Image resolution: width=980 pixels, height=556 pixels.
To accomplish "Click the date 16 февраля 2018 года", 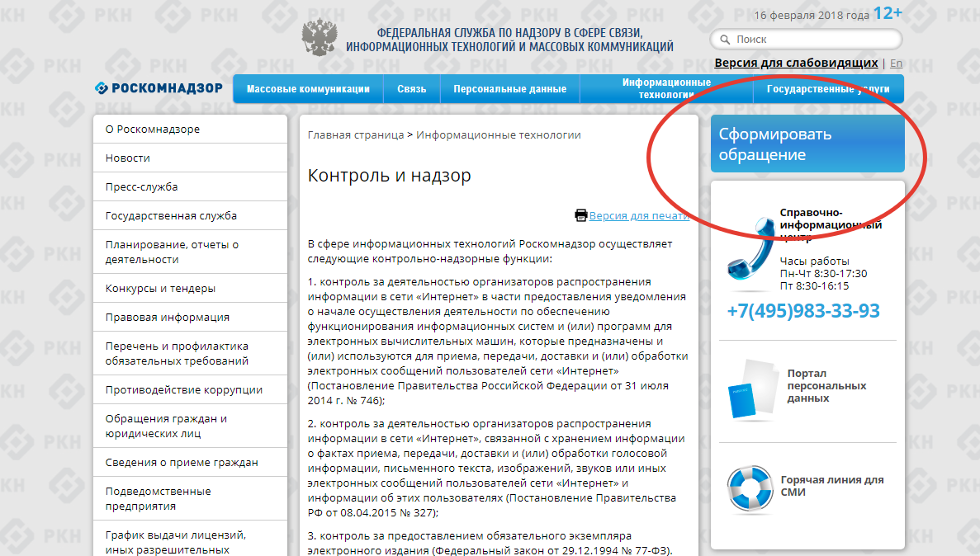I will point(812,15).
